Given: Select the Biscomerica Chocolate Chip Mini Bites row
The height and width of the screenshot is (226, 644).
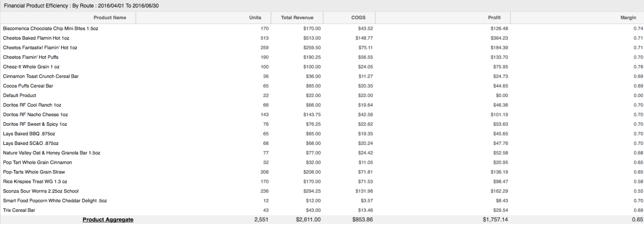Looking at the screenshot, I should click(x=322, y=28).
